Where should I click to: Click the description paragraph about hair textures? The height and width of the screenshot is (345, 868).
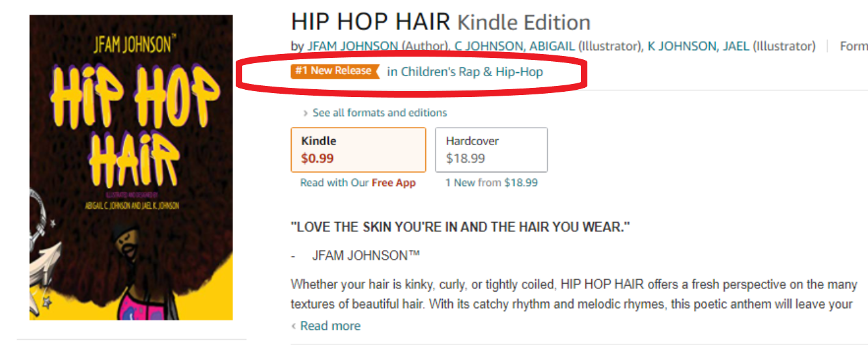(x=573, y=294)
